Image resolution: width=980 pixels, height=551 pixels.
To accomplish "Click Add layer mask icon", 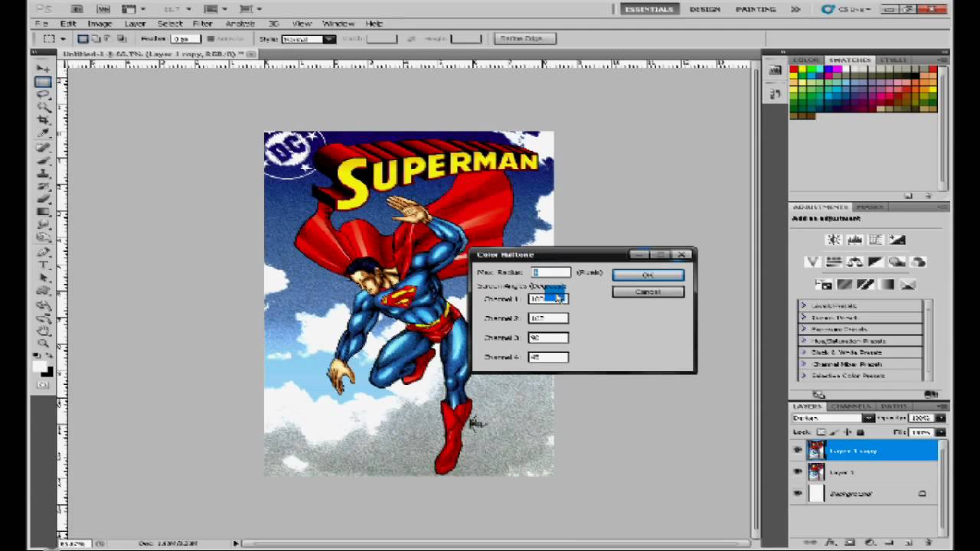I will [849, 543].
